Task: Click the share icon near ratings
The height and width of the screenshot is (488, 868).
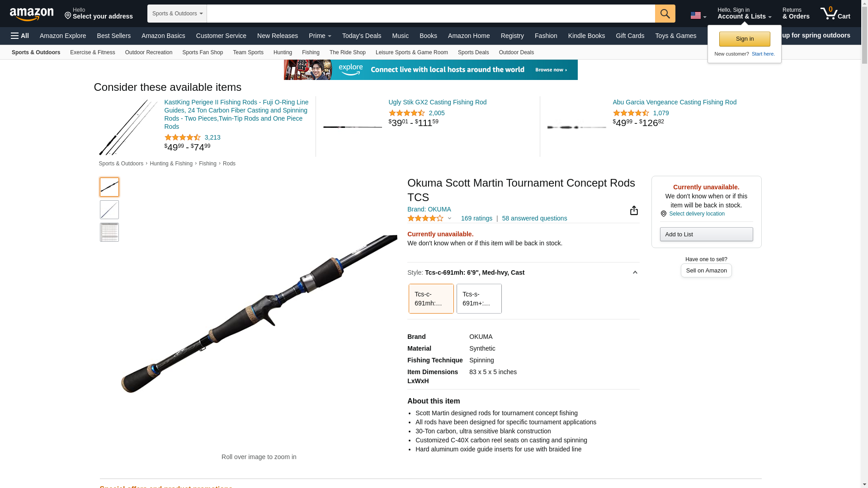Action: tap(634, 211)
